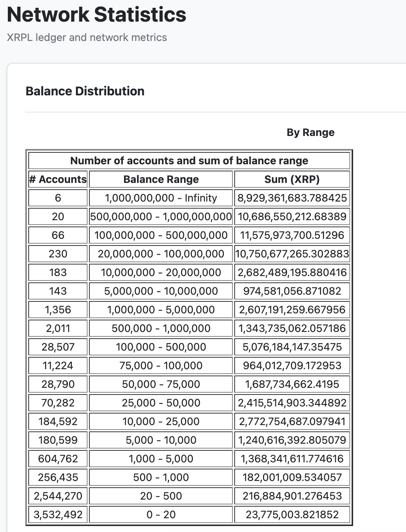406x532 pixels.
Task: Click the 2,544,270 accounts cell
Action: [58, 496]
